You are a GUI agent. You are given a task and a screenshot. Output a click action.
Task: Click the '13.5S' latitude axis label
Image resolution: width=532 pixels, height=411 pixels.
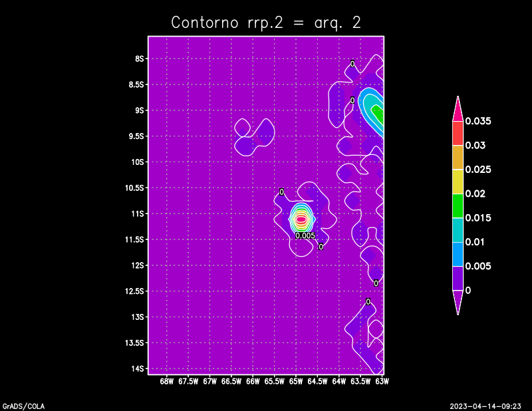pyautogui.click(x=135, y=342)
